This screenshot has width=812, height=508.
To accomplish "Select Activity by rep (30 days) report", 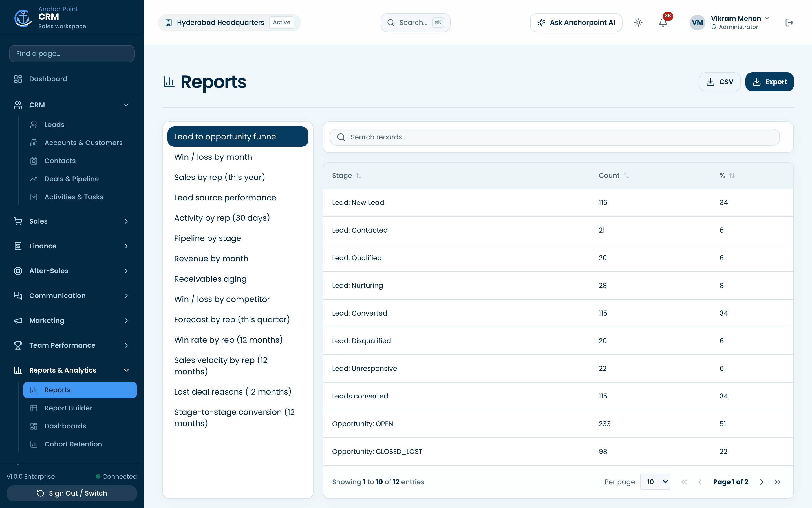I will pos(238,218).
